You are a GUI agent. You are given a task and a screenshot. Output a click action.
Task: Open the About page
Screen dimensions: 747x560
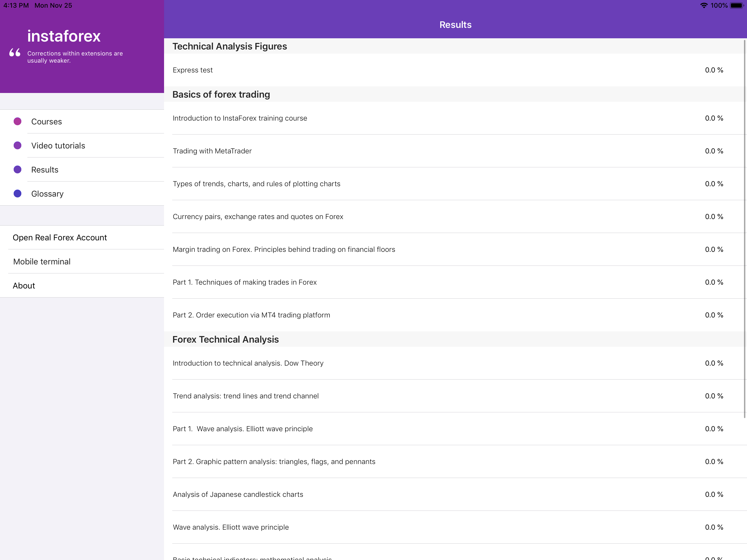[24, 286]
